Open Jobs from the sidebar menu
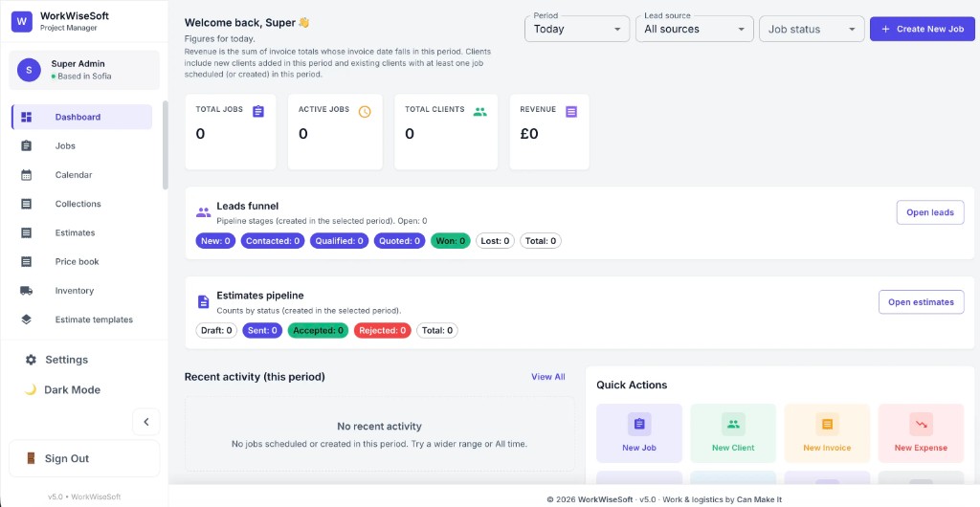This screenshot has width=980, height=507. coord(82,145)
